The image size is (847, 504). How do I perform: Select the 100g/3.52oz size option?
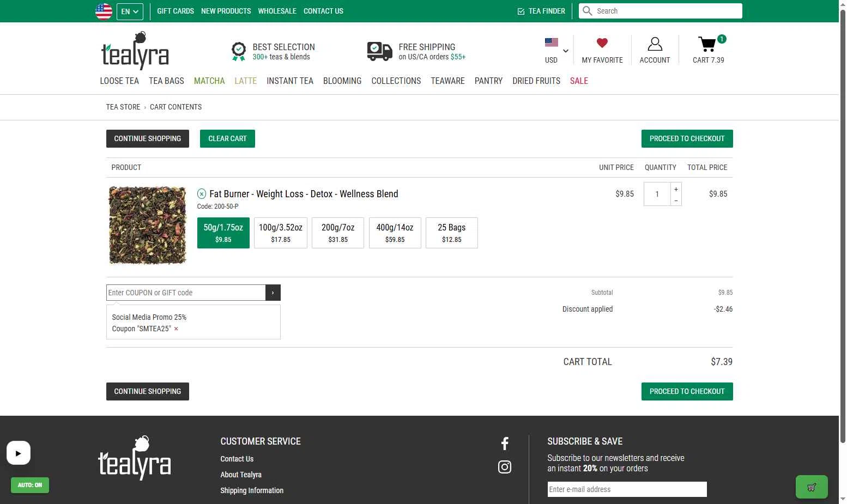pyautogui.click(x=281, y=233)
